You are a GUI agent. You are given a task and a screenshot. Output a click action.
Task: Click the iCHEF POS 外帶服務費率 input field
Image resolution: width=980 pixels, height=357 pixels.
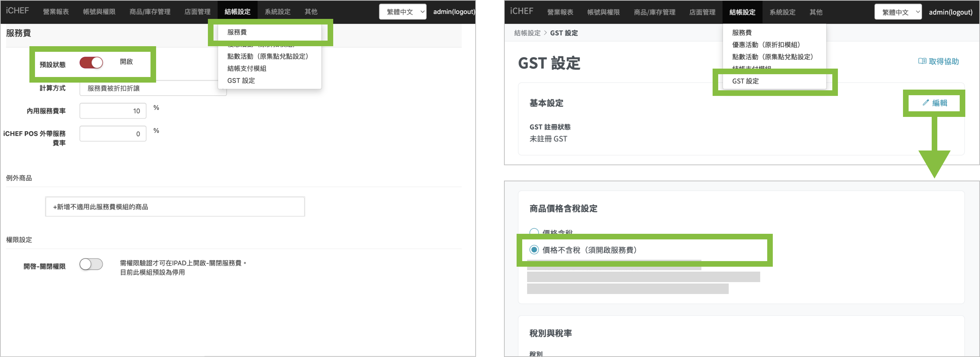pos(113,134)
